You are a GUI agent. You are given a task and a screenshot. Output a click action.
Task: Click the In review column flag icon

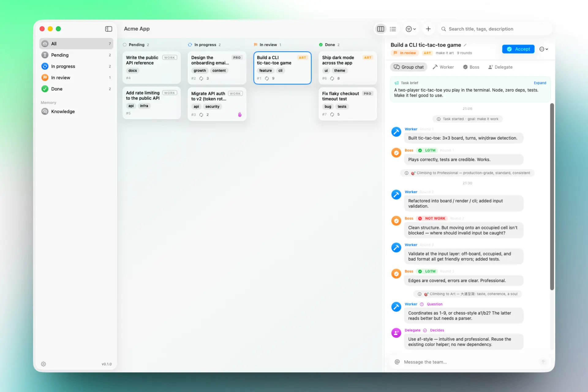pyautogui.click(x=255, y=45)
